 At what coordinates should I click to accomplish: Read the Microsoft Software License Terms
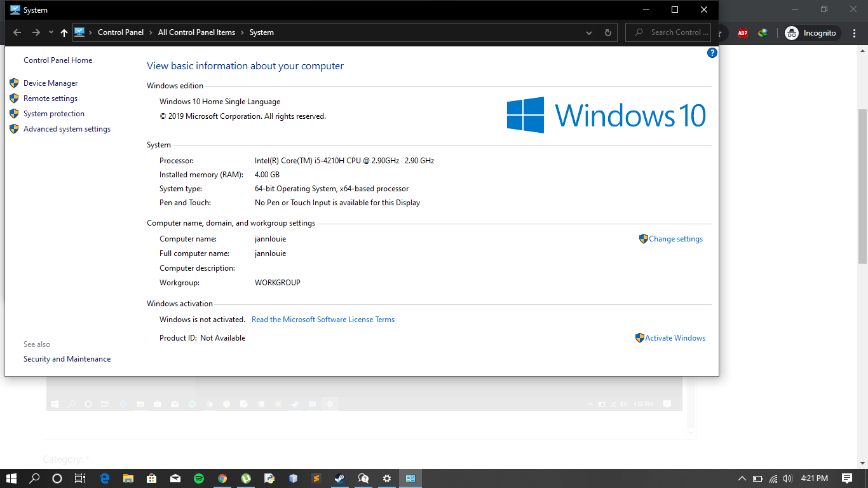pos(323,320)
